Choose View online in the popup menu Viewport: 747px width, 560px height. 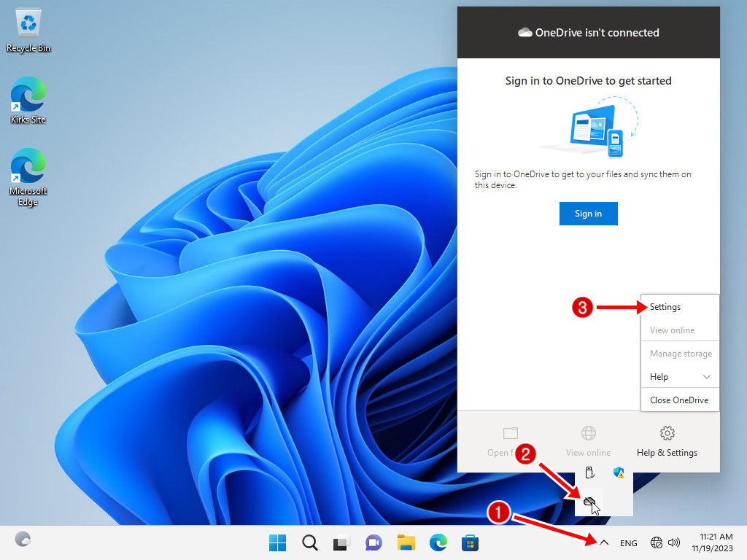tap(680, 330)
